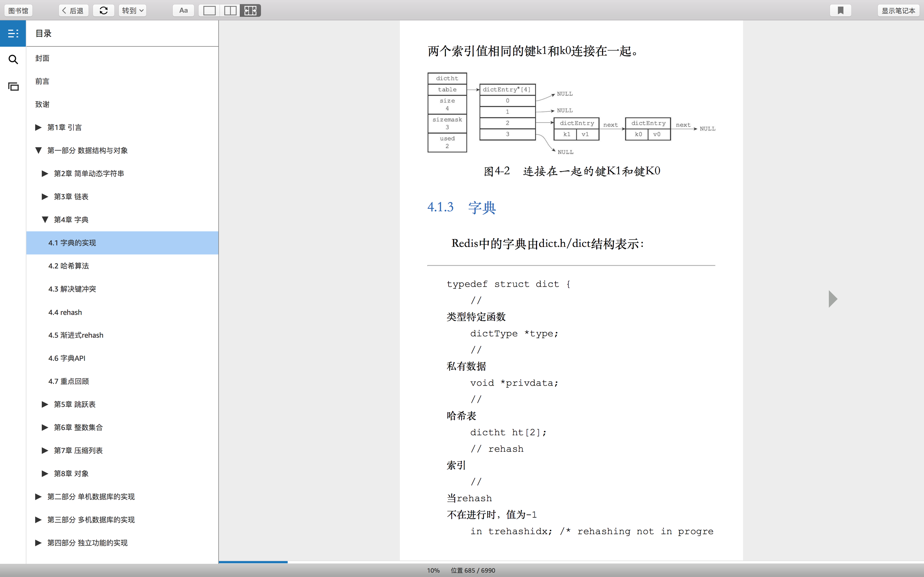Collapse 第4章 字典 chapter
Viewport: 924px width, 577px height.
click(45, 220)
